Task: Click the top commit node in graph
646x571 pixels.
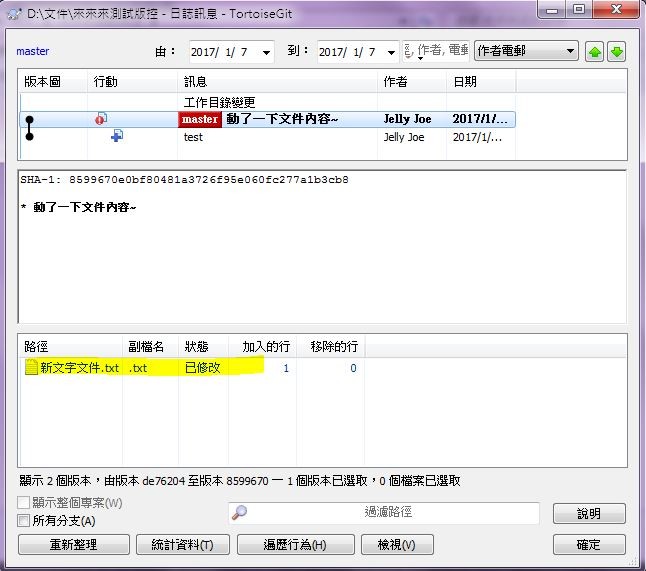Action: 30,119
